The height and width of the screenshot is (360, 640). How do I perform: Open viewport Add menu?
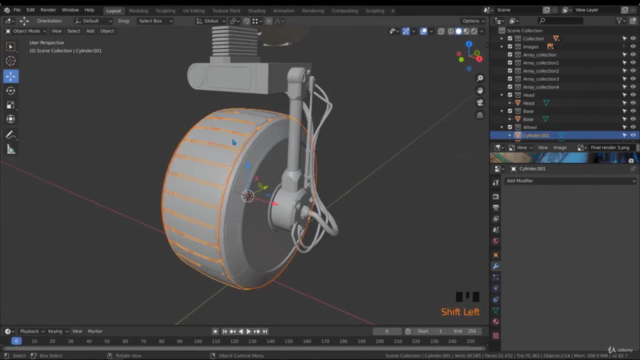(90, 31)
